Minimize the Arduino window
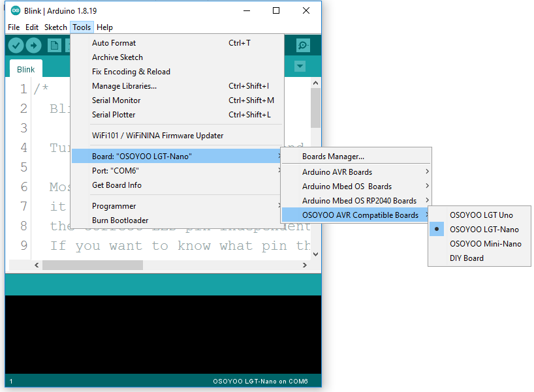Screen dimensions: 534x392 click(247, 10)
